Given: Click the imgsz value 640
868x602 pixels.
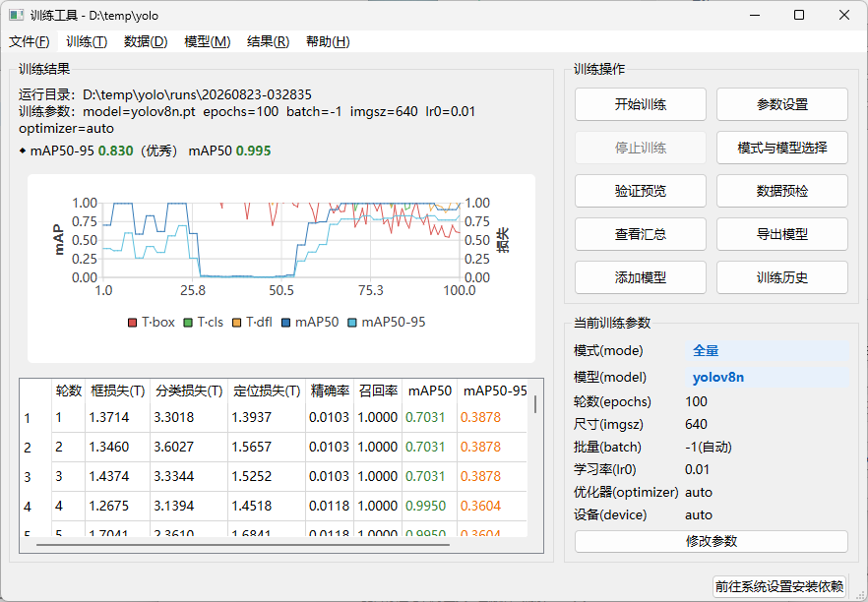Looking at the screenshot, I should coord(696,424).
